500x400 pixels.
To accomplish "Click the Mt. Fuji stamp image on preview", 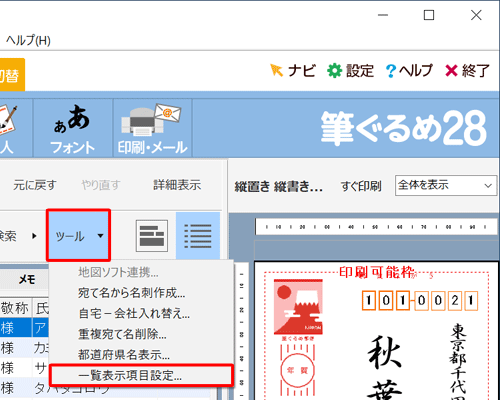I will [x=298, y=307].
